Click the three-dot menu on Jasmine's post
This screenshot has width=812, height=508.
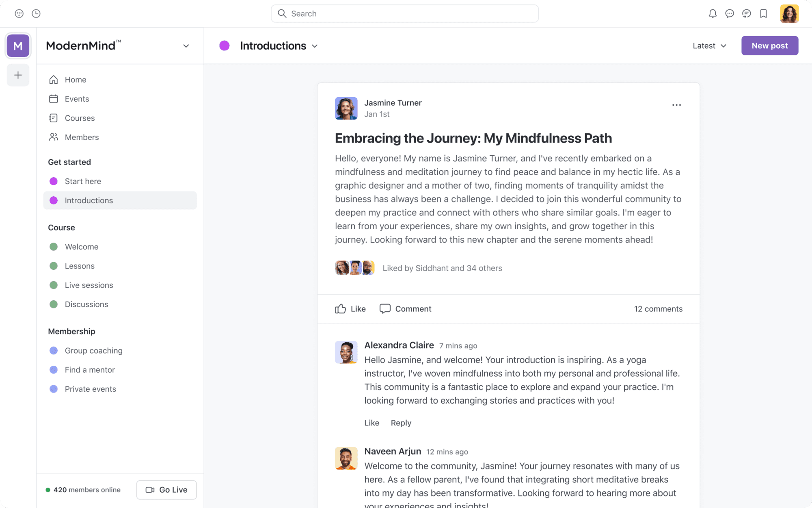click(x=676, y=105)
